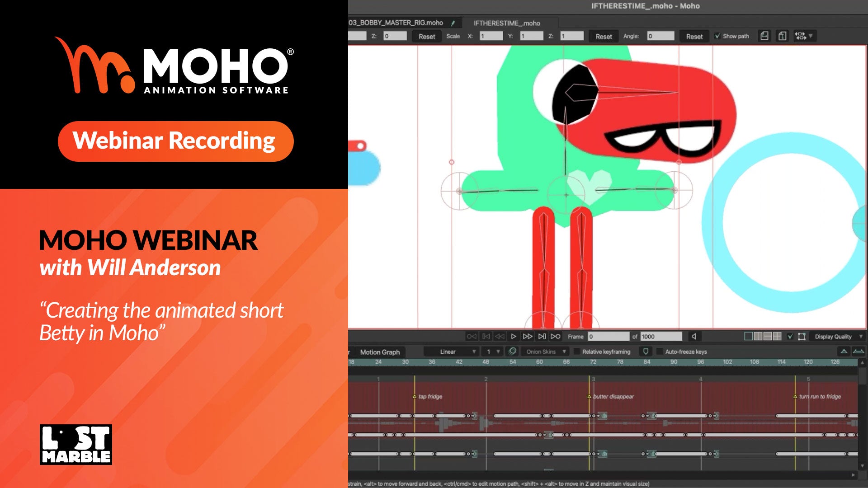Enable Relative keyframing checkbox
The image size is (868, 488).
click(x=577, y=352)
